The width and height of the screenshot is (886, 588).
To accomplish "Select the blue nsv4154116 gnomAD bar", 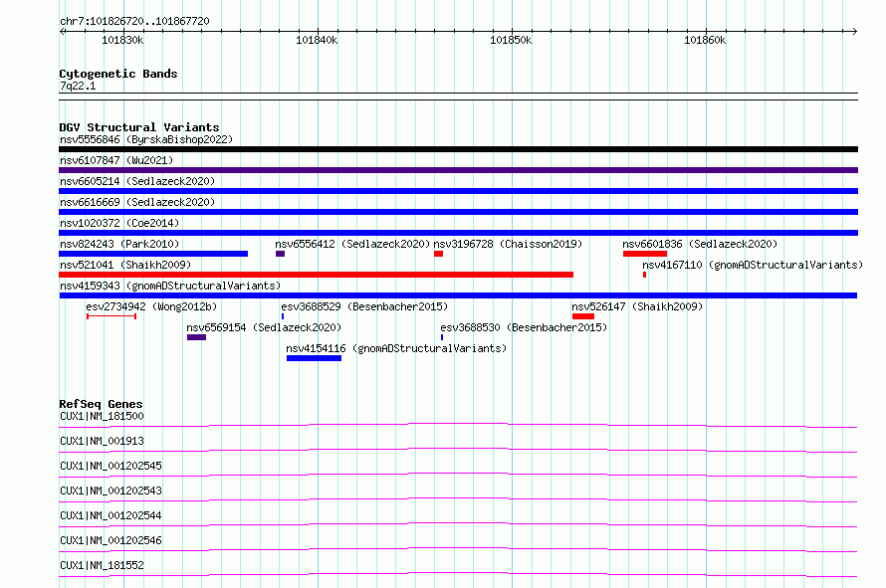I will [x=314, y=358].
